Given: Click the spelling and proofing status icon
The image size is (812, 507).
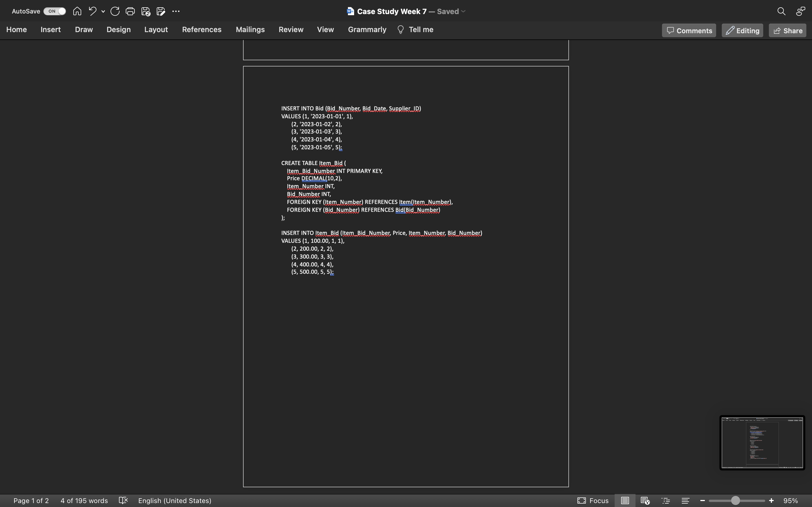Looking at the screenshot, I should [x=123, y=501].
